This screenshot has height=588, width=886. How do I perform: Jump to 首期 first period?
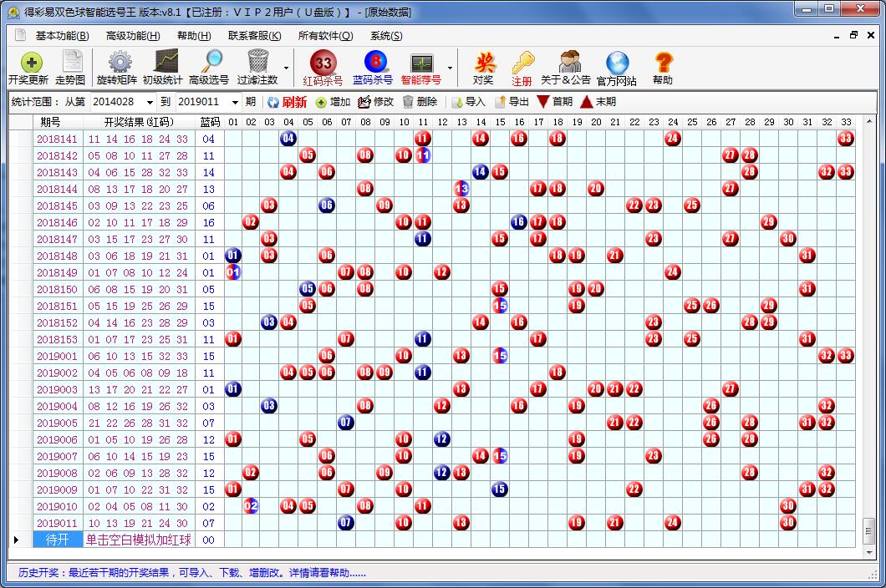tap(554, 102)
